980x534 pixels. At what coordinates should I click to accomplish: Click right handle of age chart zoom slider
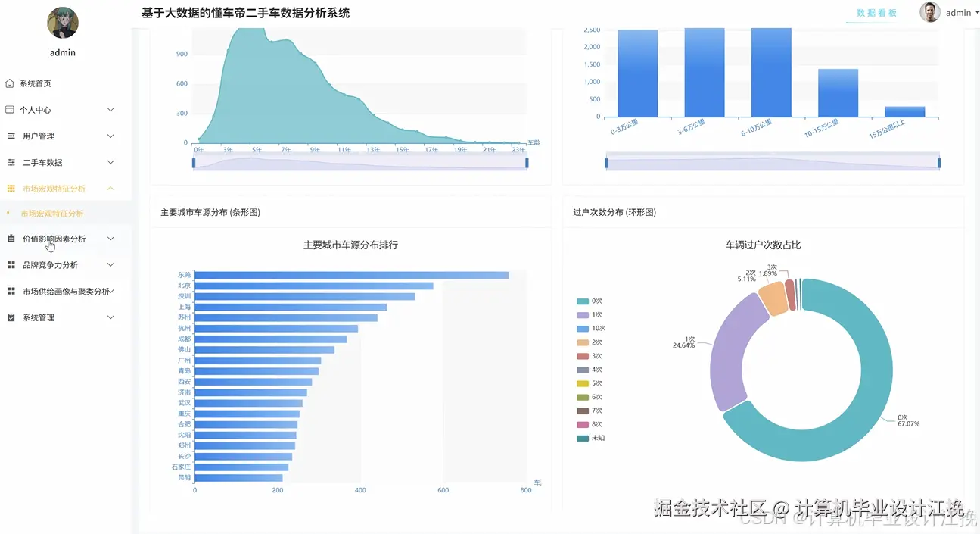point(527,163)
